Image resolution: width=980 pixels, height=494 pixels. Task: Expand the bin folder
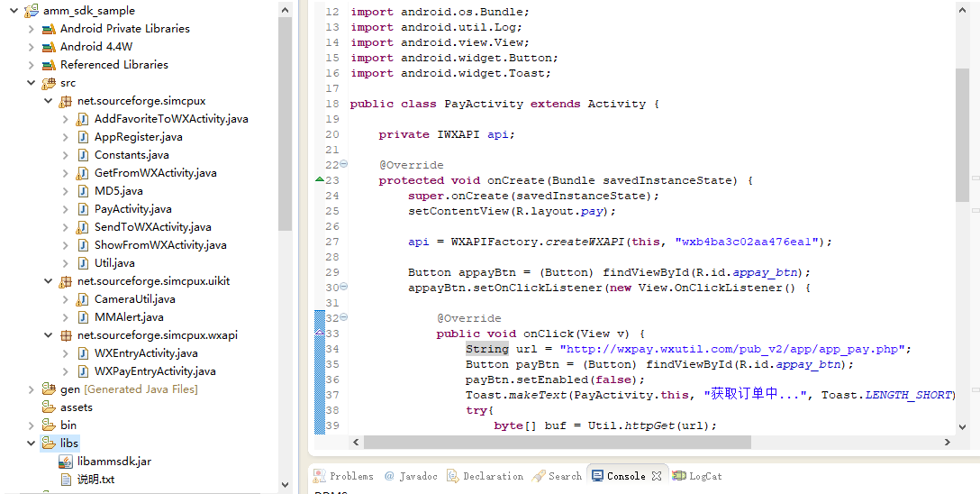pos(31,425)
